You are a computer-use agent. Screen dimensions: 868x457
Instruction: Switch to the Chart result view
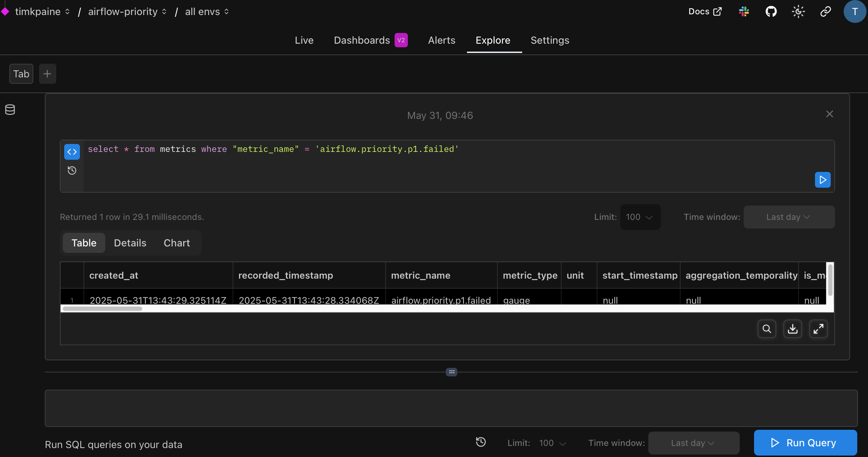[x=177, y=243]
